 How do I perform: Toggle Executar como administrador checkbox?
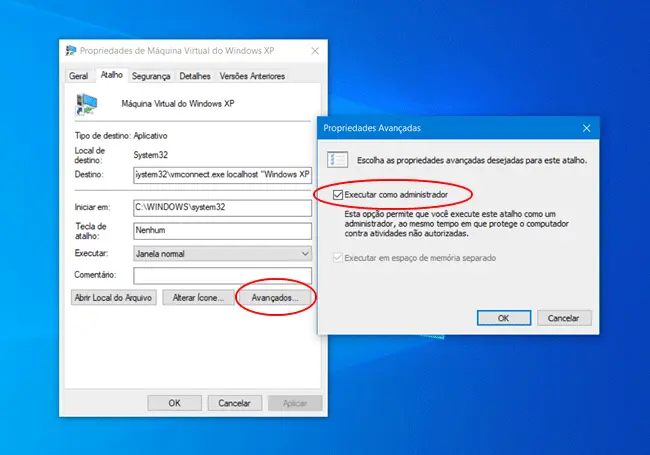pos(337,193)
